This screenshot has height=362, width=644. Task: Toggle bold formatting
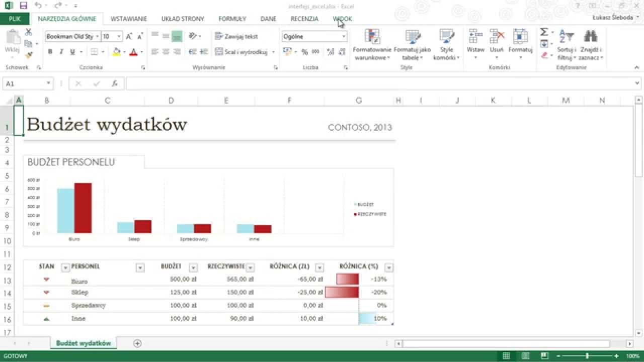(x=50, y=52)
